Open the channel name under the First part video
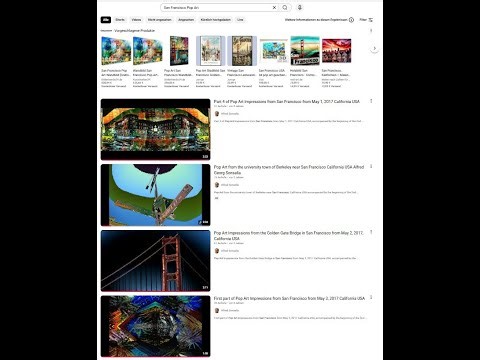 tap(230, 310)
